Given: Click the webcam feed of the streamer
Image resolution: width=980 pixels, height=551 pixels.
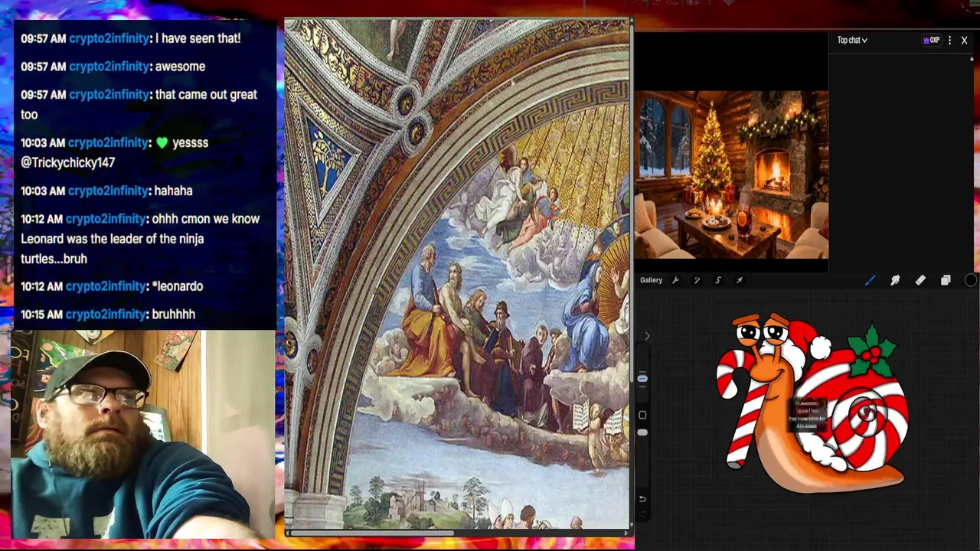Looking at the screenshot, I should tap(143, 434).
